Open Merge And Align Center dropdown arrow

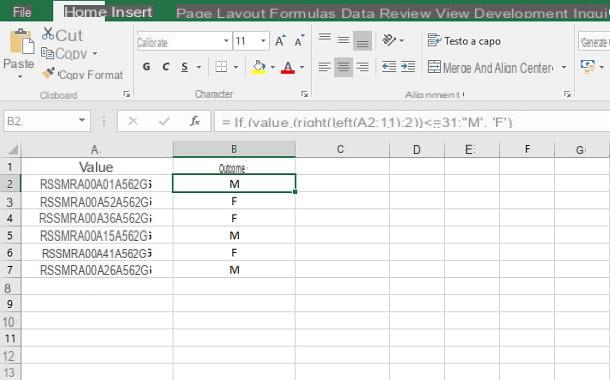(564, 68)
